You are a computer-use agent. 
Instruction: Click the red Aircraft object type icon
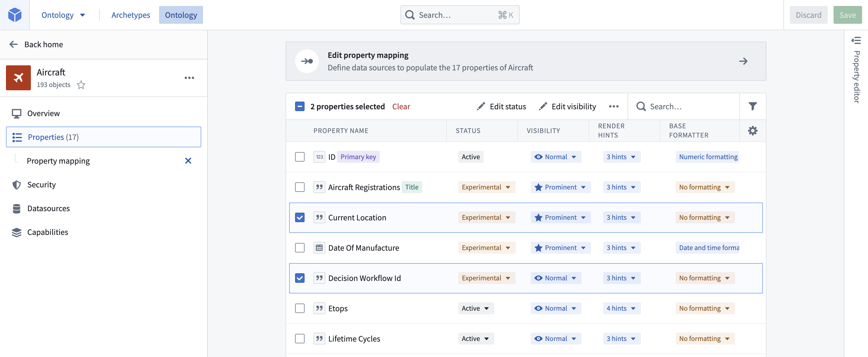[x=18, y=78]
